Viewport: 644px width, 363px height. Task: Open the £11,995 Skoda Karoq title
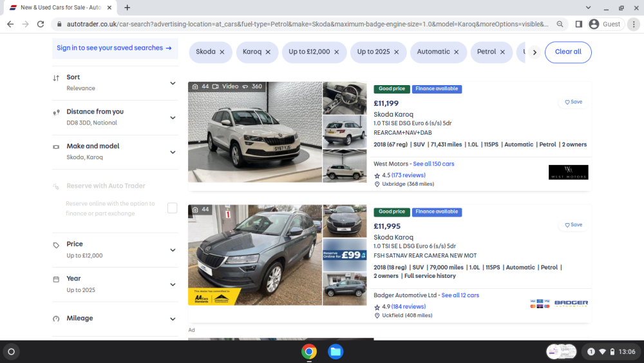393,237
